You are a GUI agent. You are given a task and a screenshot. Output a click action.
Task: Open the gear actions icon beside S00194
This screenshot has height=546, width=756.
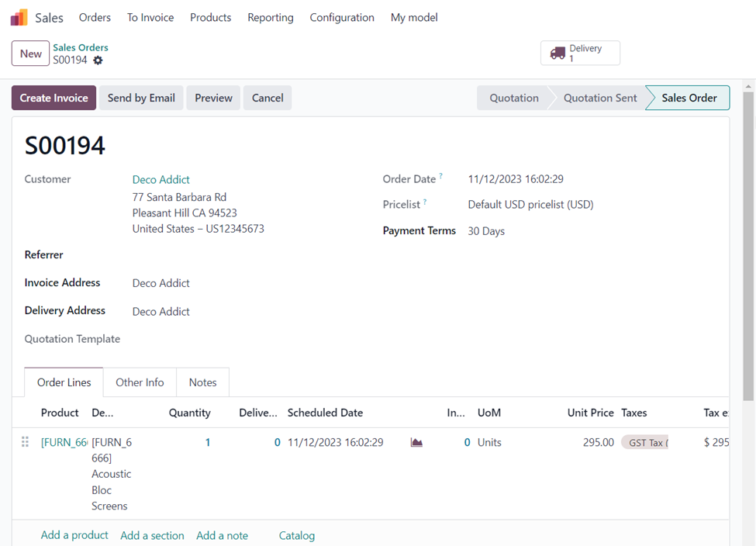coord(98,60)
